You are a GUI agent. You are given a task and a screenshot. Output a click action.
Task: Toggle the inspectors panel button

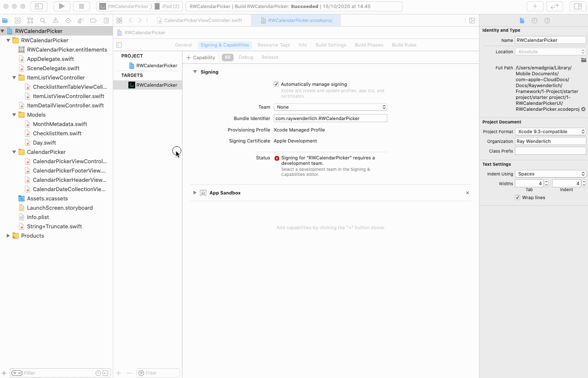click(577, 6)
